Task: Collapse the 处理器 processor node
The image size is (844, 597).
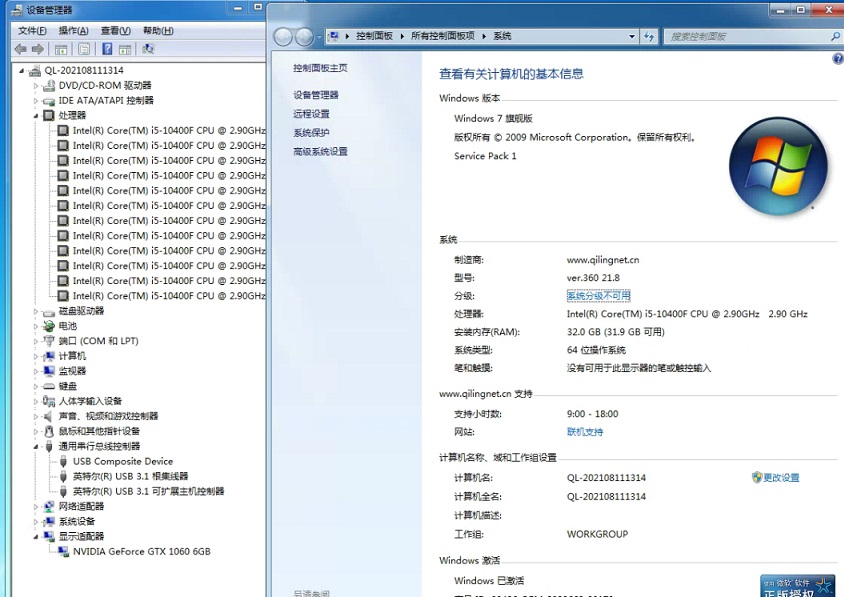Action: (x=36, y=116)
